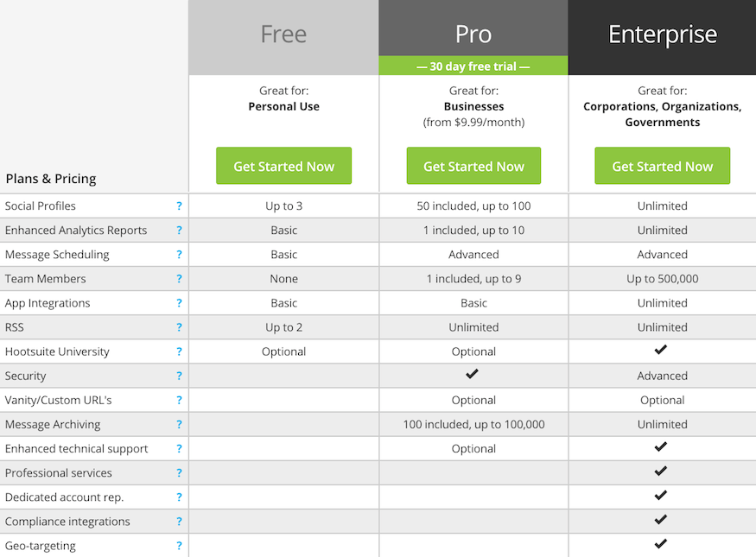This screenshot has width=756, height=557.
Task: Select the Pro plan column header
Action: coord(473,28)
